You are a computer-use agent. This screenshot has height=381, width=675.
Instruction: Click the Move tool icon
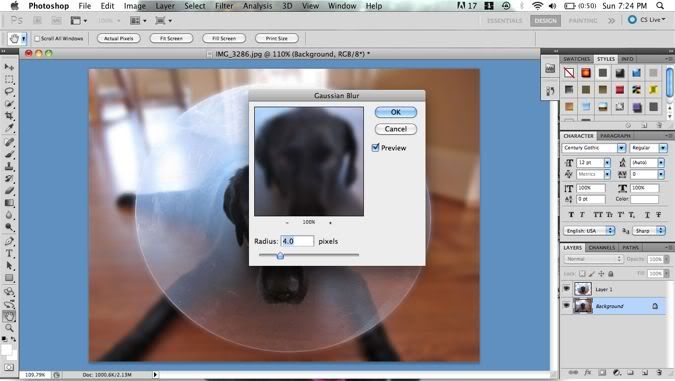click(9, 67)
